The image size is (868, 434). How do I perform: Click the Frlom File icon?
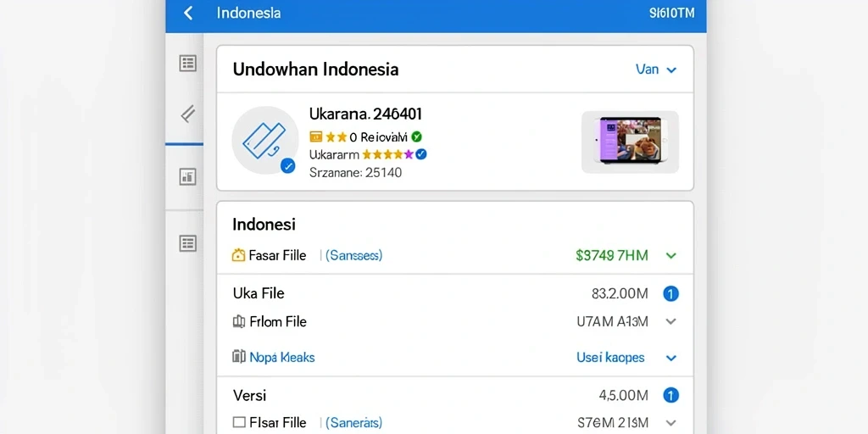(x=238, y=321)
